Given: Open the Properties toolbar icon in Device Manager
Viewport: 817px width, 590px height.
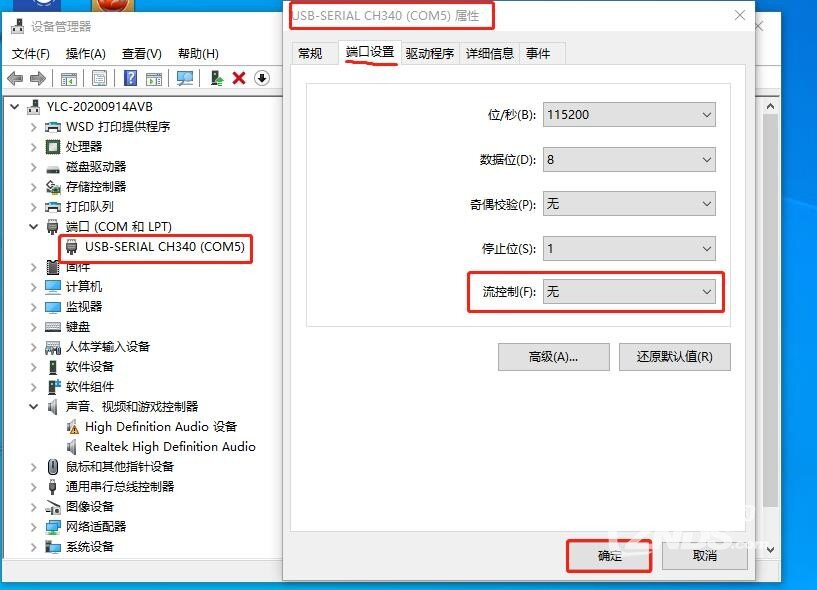Looking at the screenshot, I should click(99, 79).
